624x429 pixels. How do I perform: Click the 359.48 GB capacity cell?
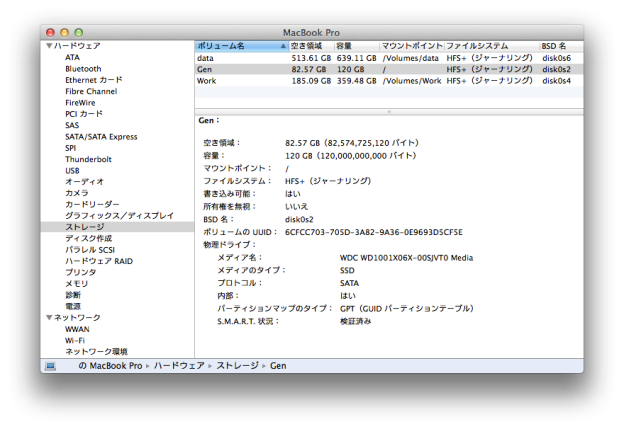pyautogui.click(x=357, y=81)
